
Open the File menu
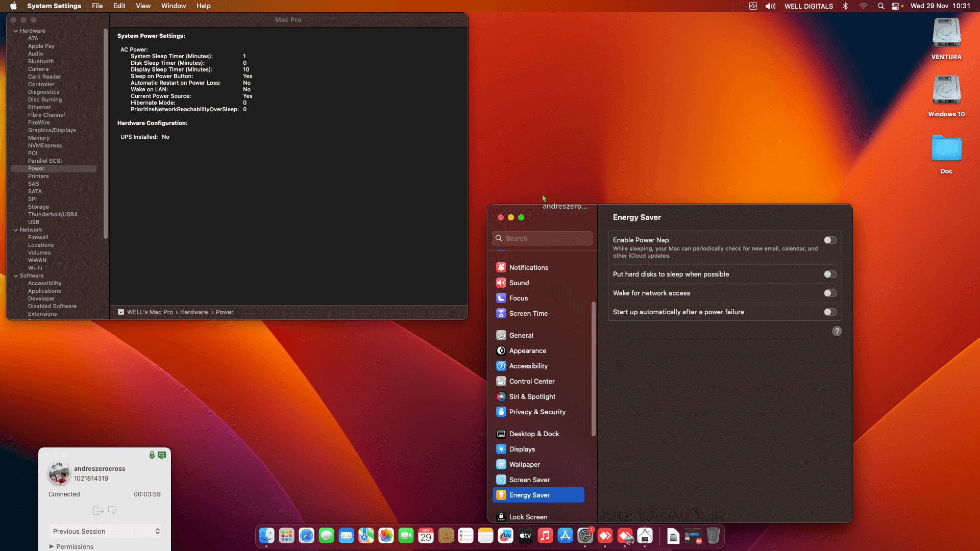(x=97, y=6)
